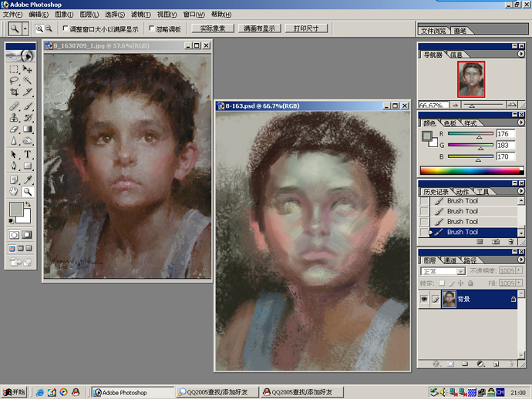Viewport: 532px width, 399px height.
Task: Select the Eraser tool
Action: (x=14, y=129)
